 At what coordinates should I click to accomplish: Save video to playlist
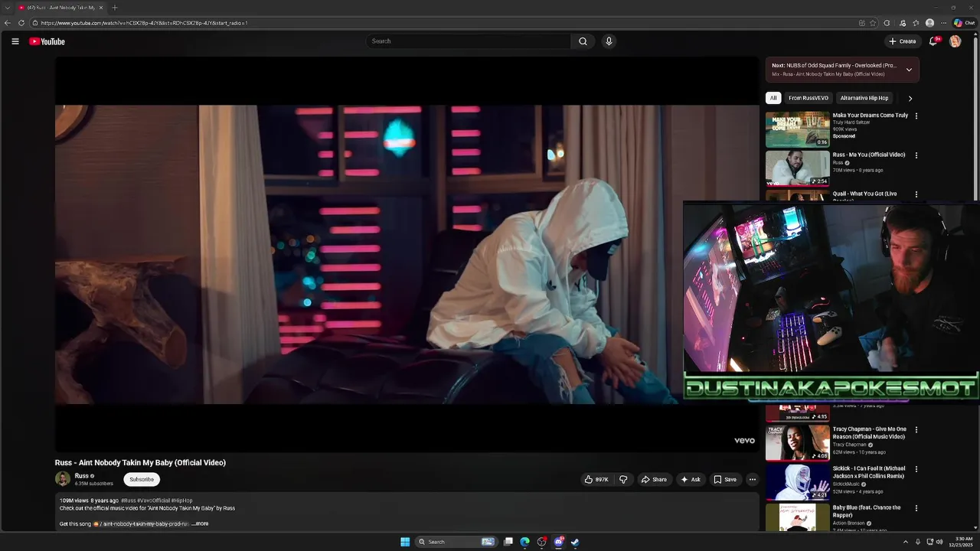pyautogui.click(x=725, y=480)
